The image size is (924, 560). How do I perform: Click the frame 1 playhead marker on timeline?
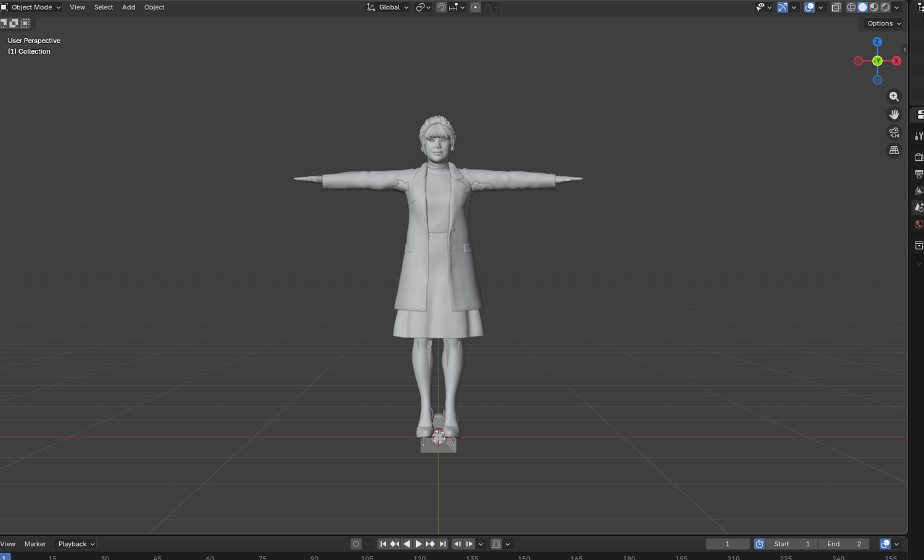[5, 556]
